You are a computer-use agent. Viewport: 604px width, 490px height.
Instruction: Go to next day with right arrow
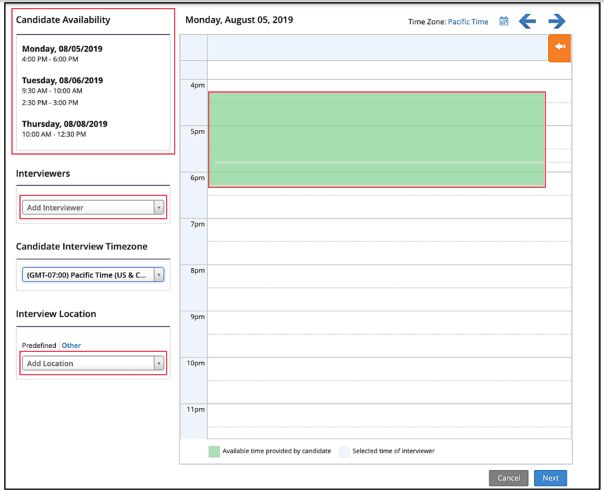tap(557, 21)
